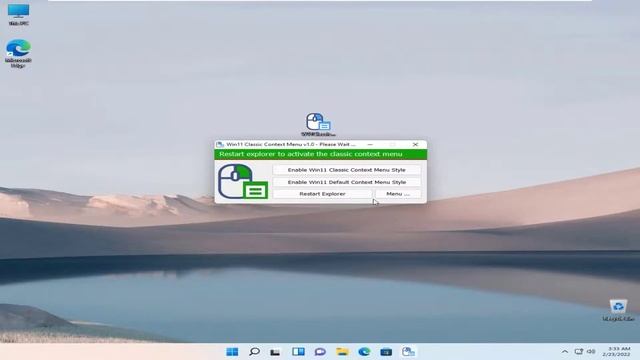This screenshot has width=640, height=360.
Task: Select the Recycle Bin desktop icon
Action: click(x=618, y=310)
